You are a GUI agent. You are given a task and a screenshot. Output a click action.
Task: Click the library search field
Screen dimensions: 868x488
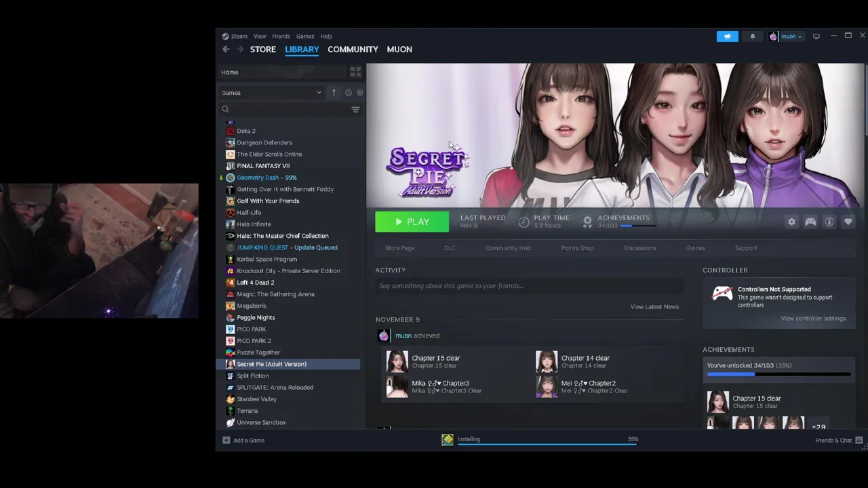click(x=283, y=109)
